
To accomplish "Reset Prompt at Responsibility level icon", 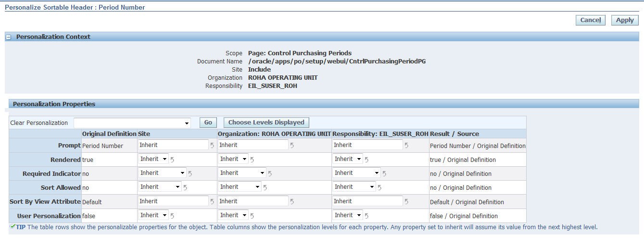I will [x=407, y=146].
